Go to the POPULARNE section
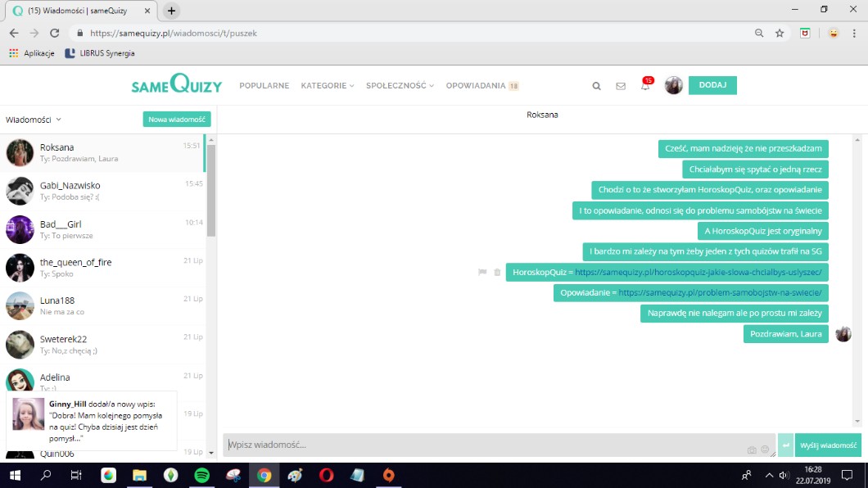 pos(264,86)
